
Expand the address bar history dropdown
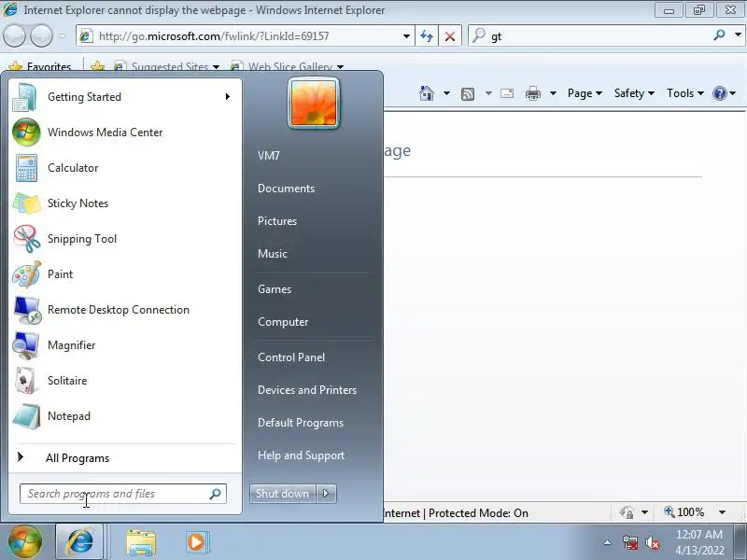406,36
